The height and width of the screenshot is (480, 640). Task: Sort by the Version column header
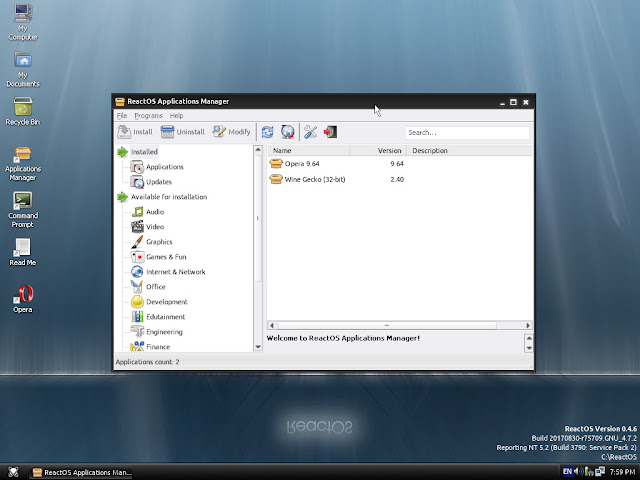pos(378,151)
